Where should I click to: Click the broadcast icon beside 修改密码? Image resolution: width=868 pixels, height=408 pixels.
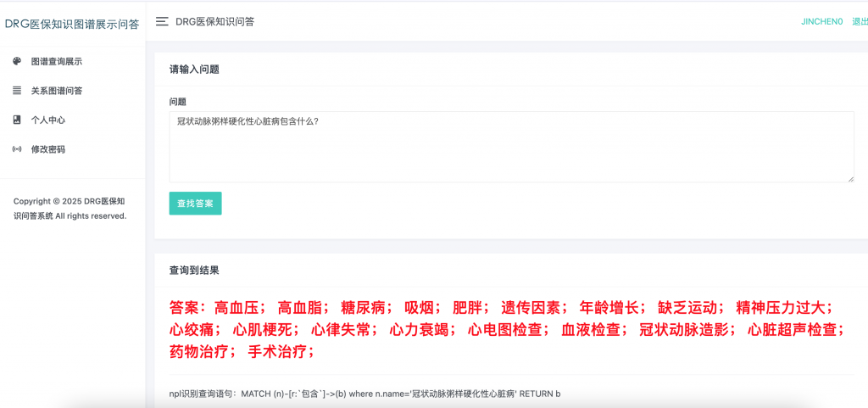17,149
